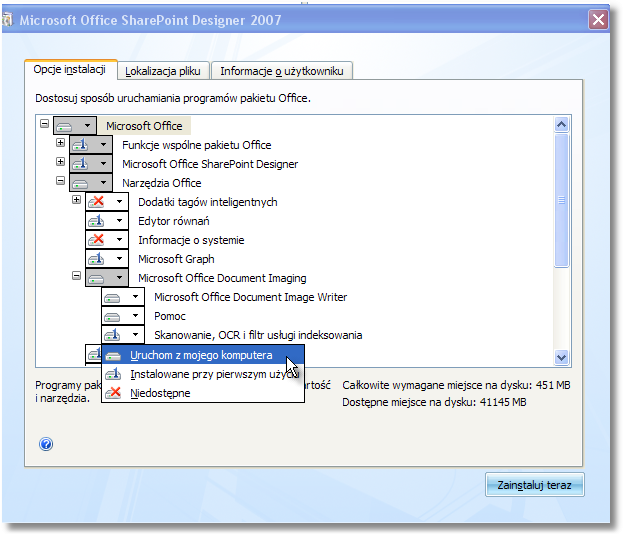Click install-on-first-use icon for Edytor równań
624x537 pixels.
96,221
